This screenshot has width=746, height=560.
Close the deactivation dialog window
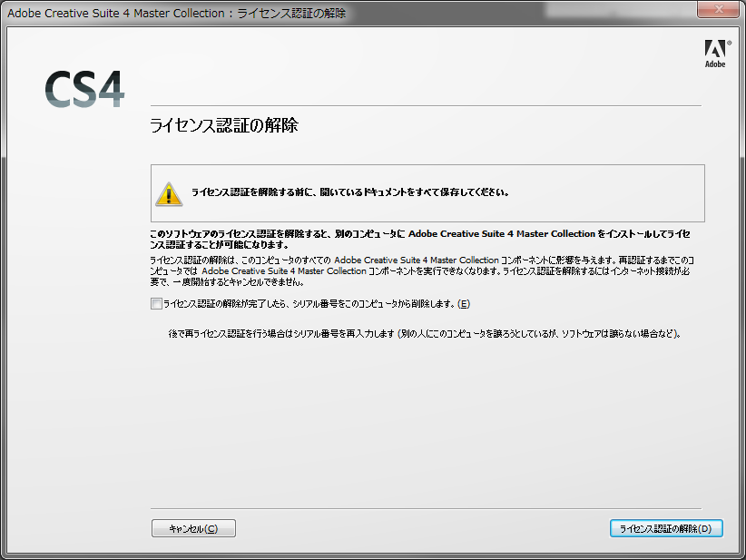(x=719, y=9)
